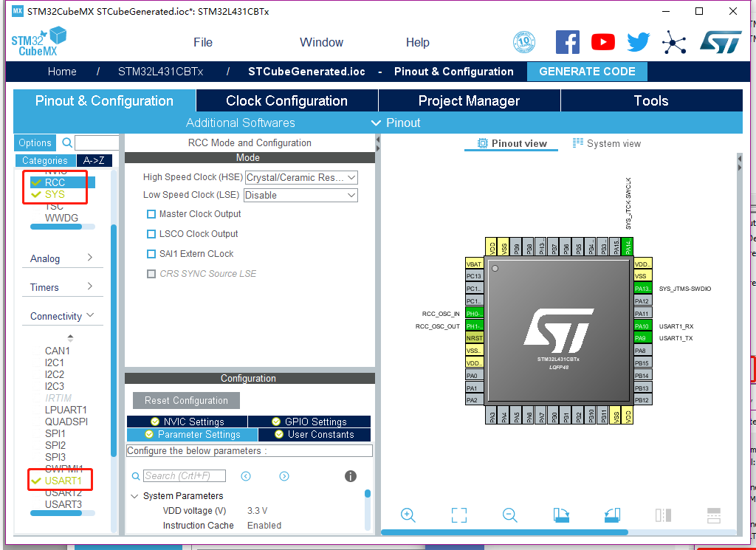Enable SAI1 Extern CLock
The height and width of the screenshot is (550, 756).
[151, 254]
